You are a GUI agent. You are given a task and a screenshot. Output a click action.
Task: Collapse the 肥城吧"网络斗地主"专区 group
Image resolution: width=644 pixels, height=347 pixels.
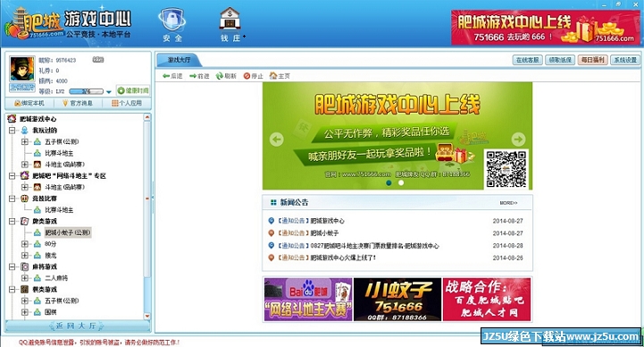pyautogui.click(x=12, y=176)
